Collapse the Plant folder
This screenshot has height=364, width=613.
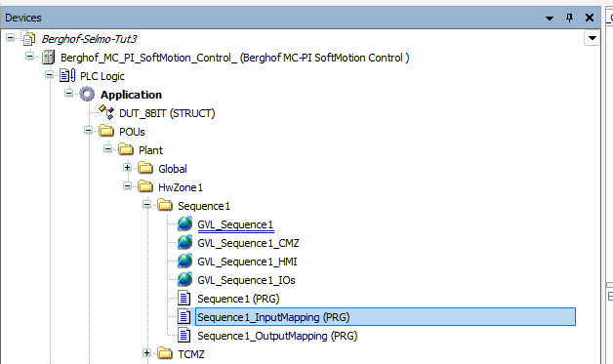[108, 148]
